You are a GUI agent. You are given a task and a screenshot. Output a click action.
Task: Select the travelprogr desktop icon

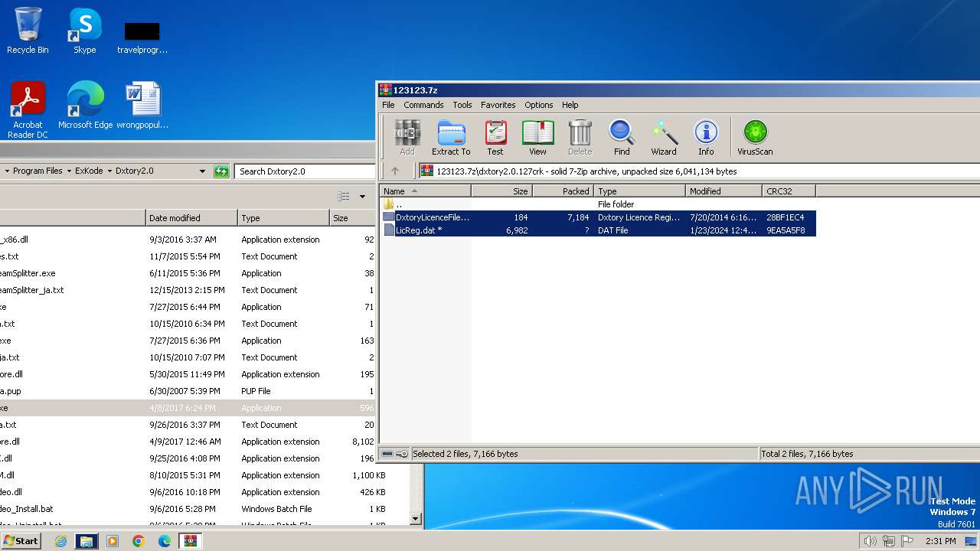(142, 37)
